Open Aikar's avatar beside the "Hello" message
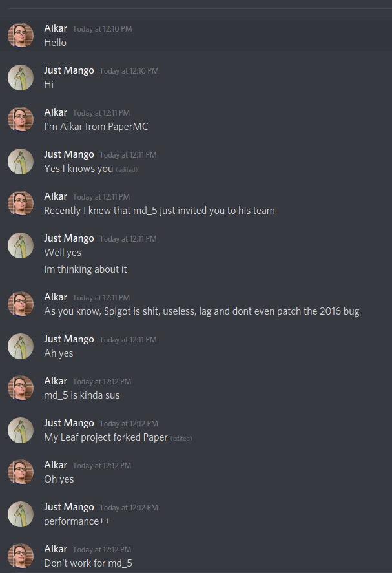392x573 pixels. coord(21,36)
